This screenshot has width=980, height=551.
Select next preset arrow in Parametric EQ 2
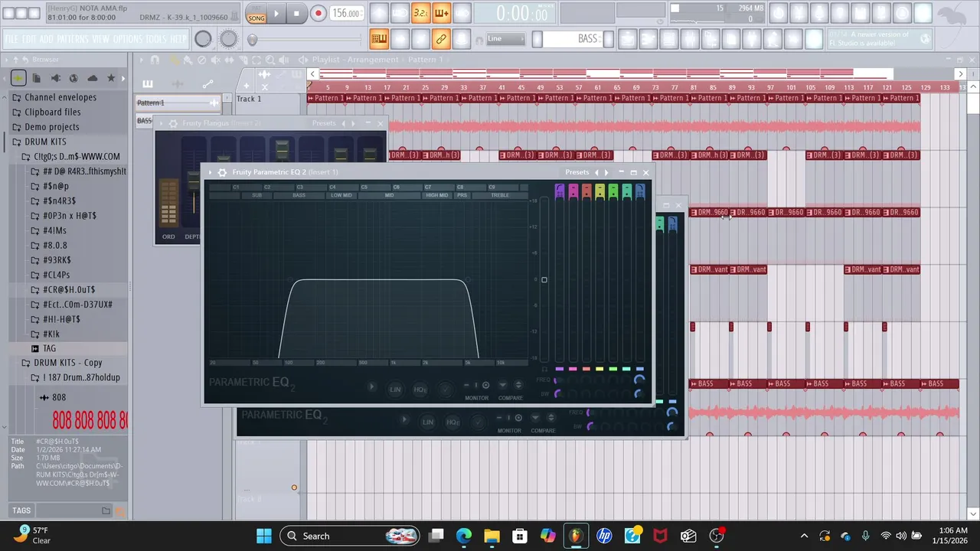click(606, 172)
